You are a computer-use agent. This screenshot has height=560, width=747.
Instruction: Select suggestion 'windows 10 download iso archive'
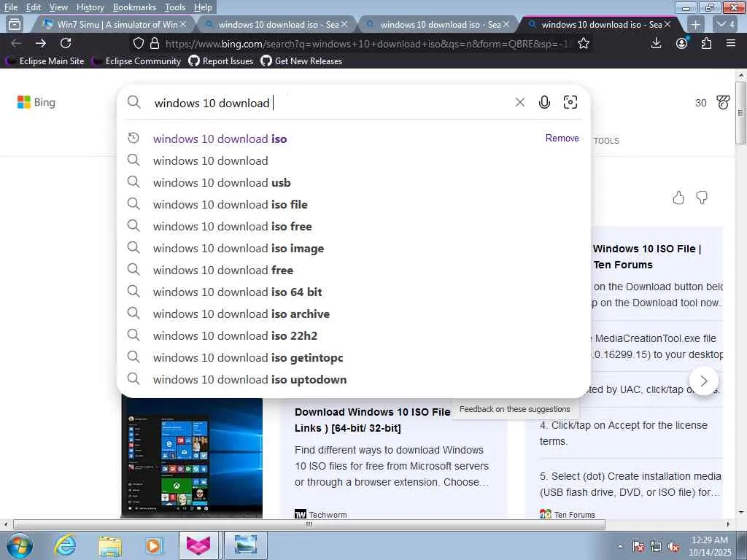[x=354, y=314]
